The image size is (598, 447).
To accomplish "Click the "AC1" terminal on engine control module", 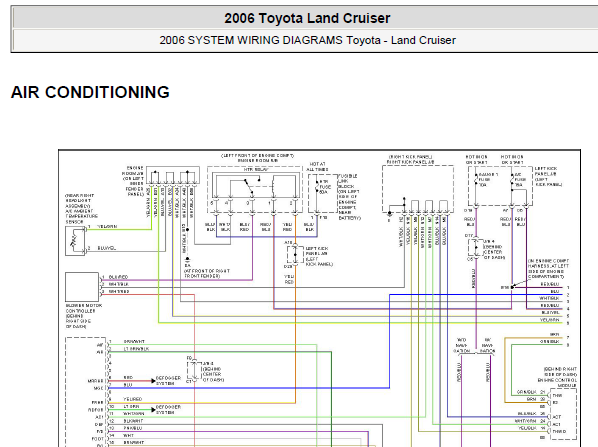I will point(556,424).
